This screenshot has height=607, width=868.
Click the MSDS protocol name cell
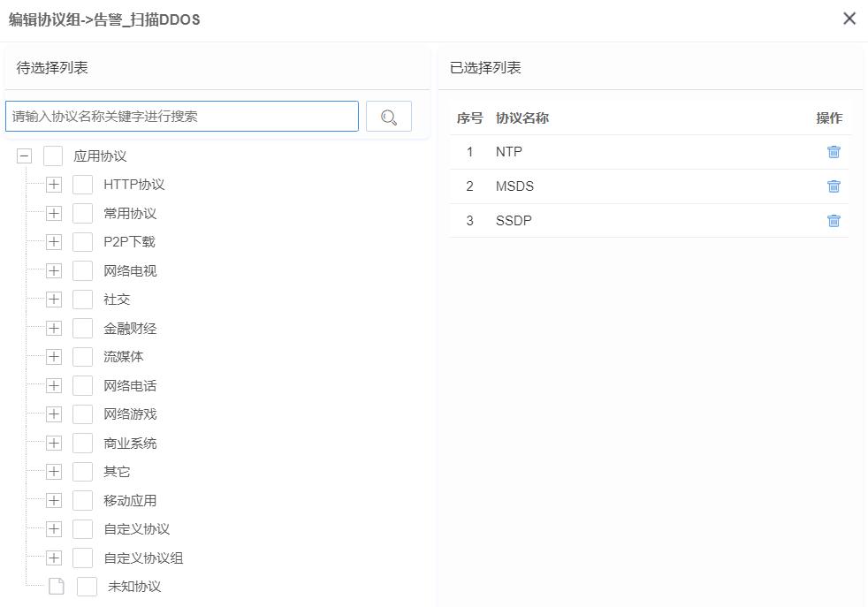[x=514, y=186]
